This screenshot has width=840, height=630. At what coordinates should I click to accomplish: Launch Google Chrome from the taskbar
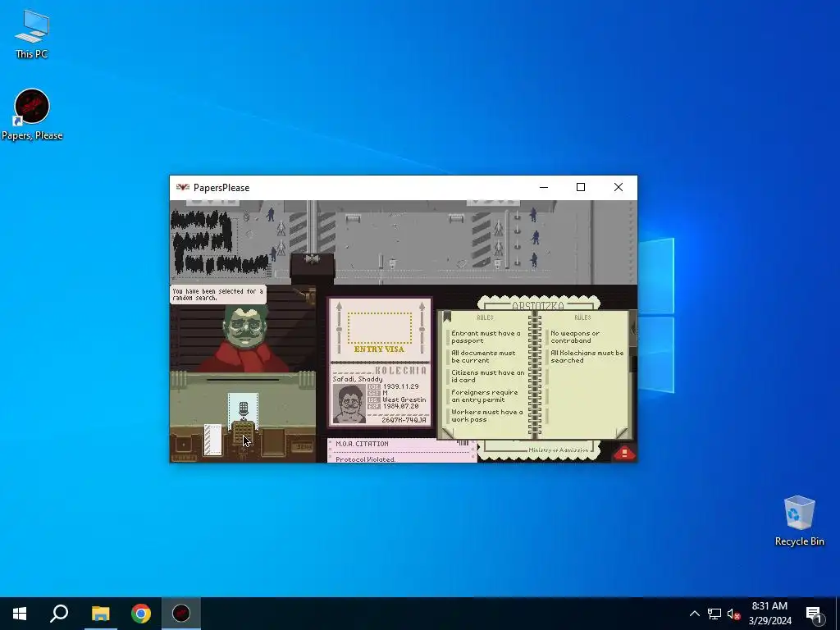pyautogui.click(x=141, y=614)
